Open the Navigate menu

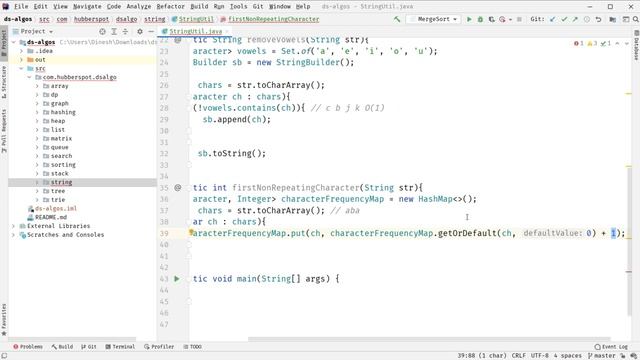click(x=87, y=7)
